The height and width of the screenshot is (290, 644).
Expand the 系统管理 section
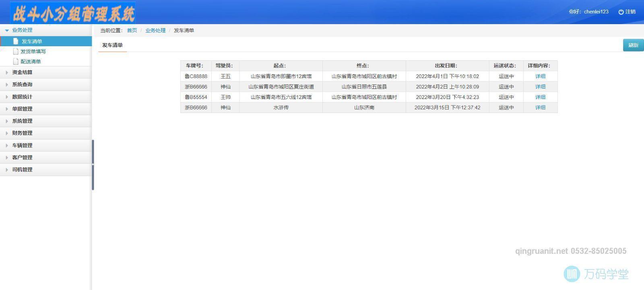coord(46,121)
